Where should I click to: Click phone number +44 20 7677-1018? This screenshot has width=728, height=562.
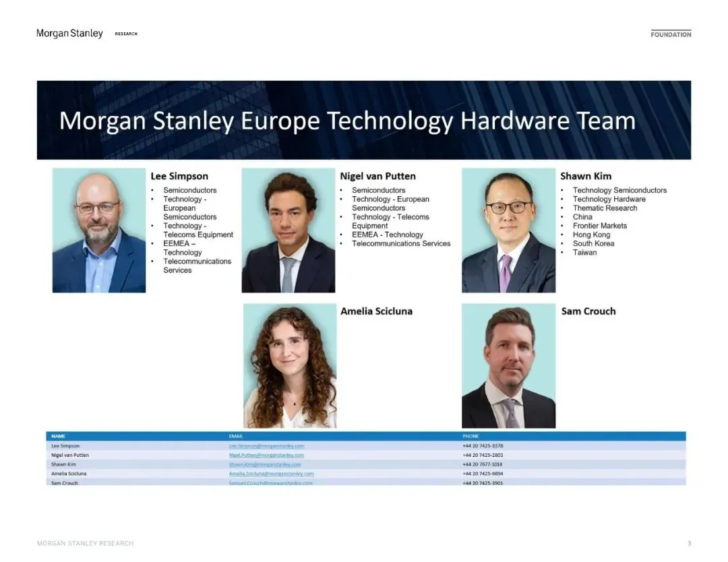point(483,464)
